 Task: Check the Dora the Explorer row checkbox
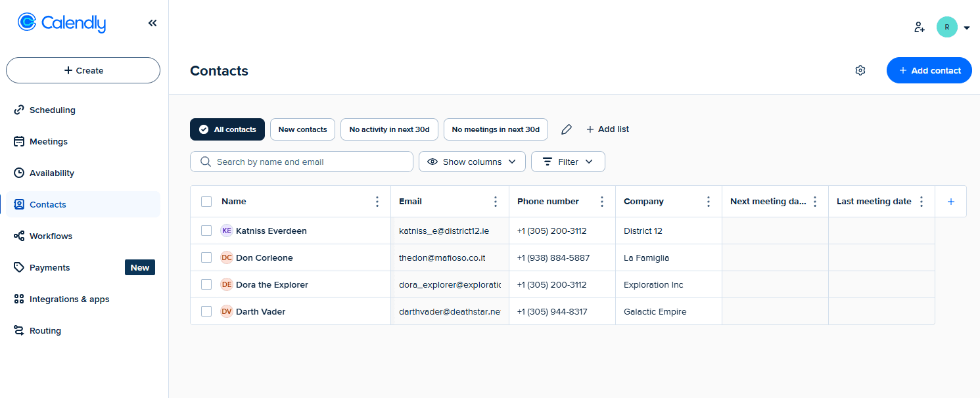tap(206, 284)
